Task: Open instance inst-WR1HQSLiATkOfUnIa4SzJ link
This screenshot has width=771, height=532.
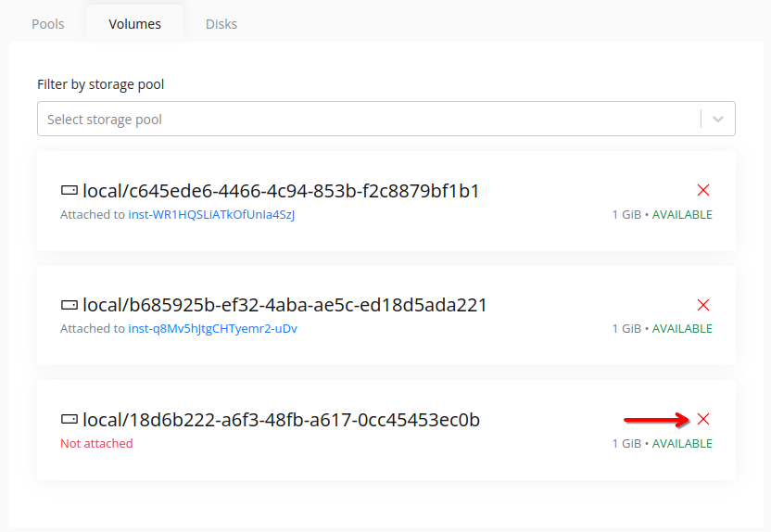Action: [x=211, y=215]
